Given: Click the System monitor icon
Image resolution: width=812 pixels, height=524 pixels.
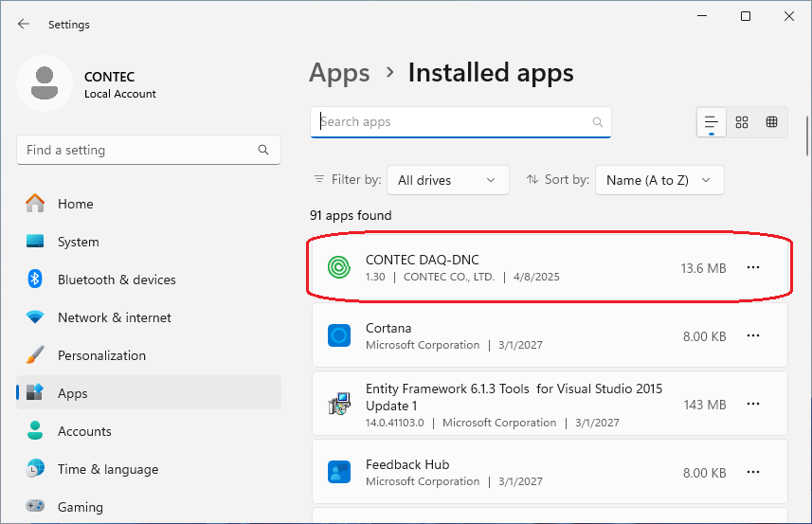Looking at the screenshot, I should (x=35, y=242).
